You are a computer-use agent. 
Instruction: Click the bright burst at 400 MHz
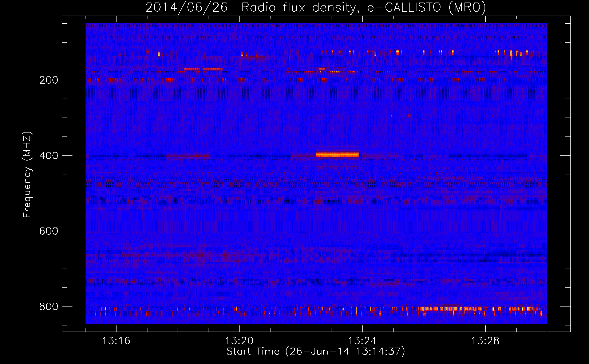tap(337, 155)
